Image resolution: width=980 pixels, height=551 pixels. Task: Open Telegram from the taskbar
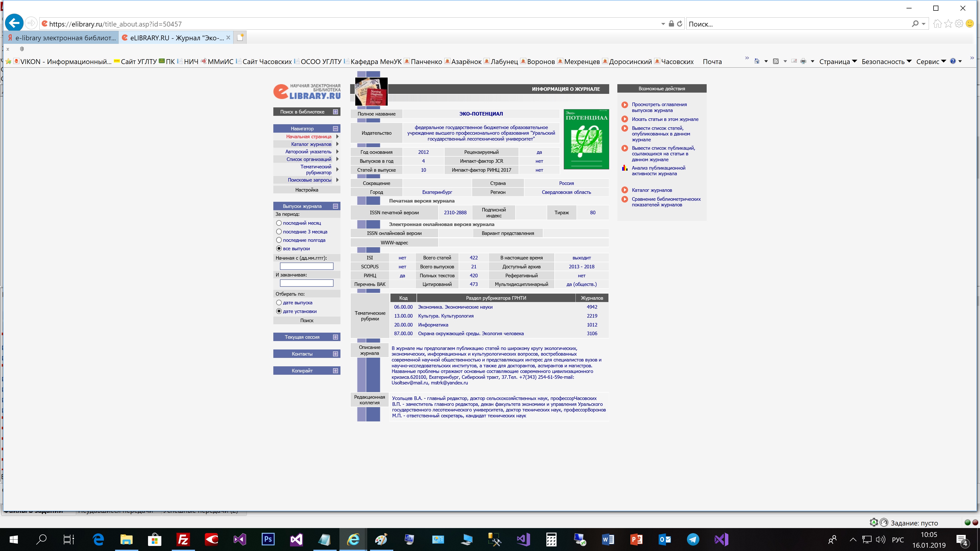pos(693,539)
